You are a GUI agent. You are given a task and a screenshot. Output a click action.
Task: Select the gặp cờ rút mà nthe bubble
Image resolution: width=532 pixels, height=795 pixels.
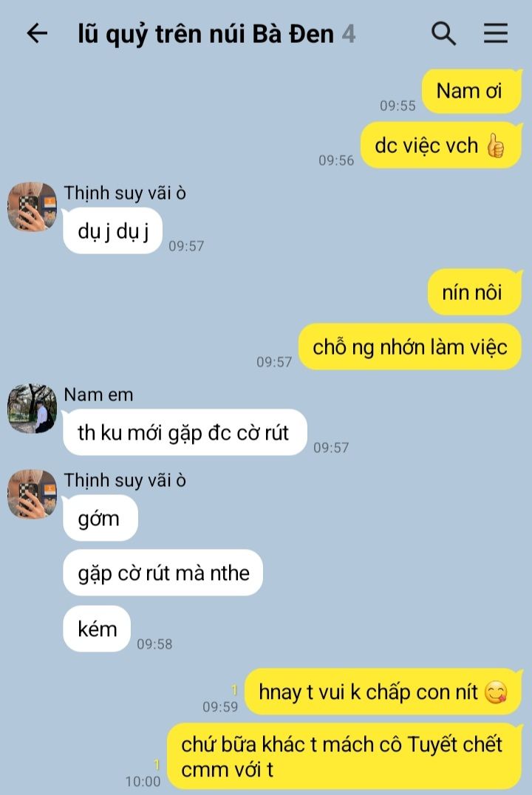point(163,573)
